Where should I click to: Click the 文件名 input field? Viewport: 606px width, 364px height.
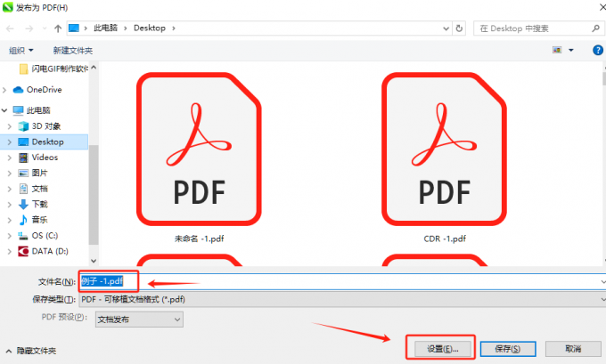[342, 282]
